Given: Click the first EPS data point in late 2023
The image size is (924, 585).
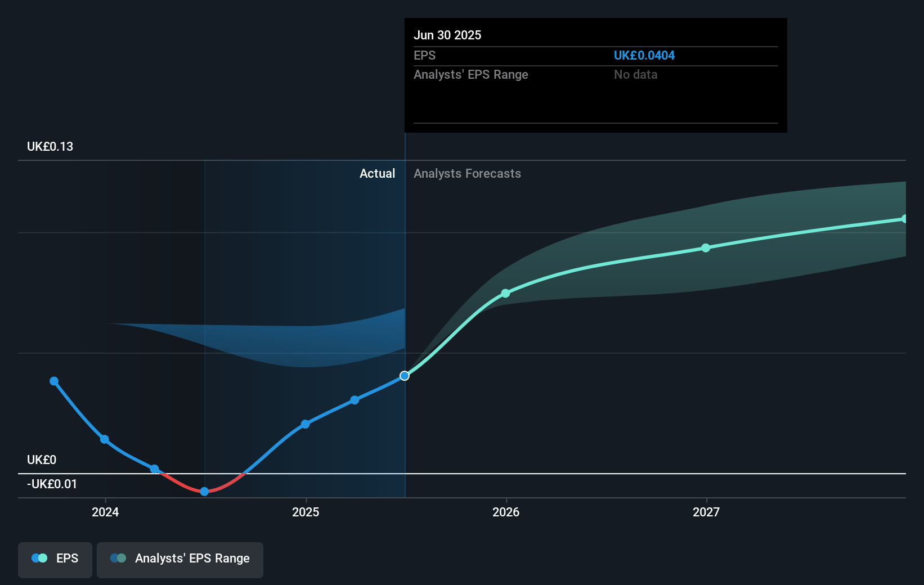Looking at the screenshot, I should (54, 381).
